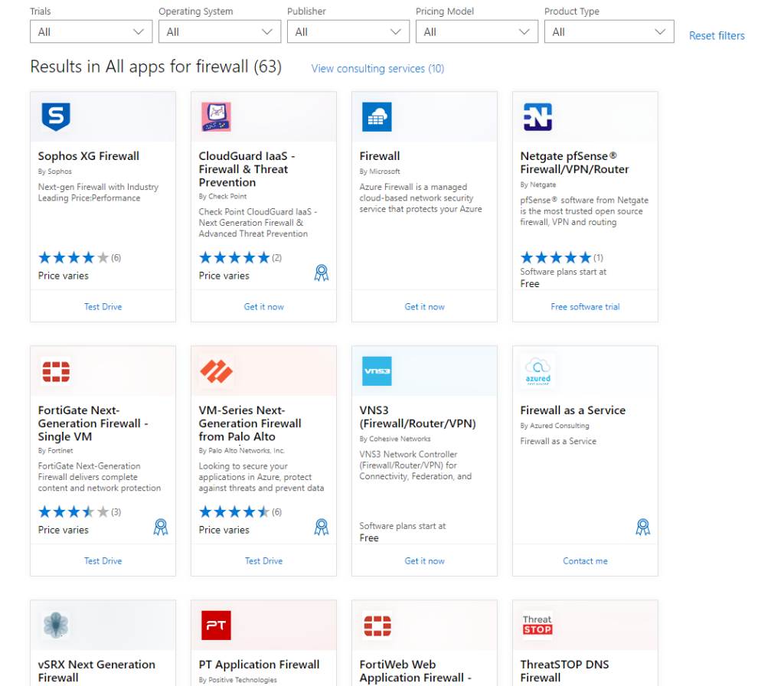Click Reset filters link

point(717,35)
